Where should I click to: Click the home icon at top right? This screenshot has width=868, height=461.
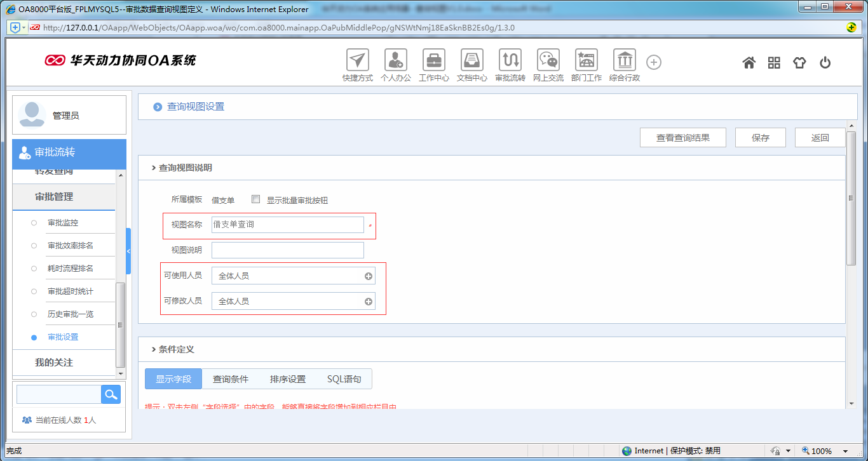coord(749,62)
